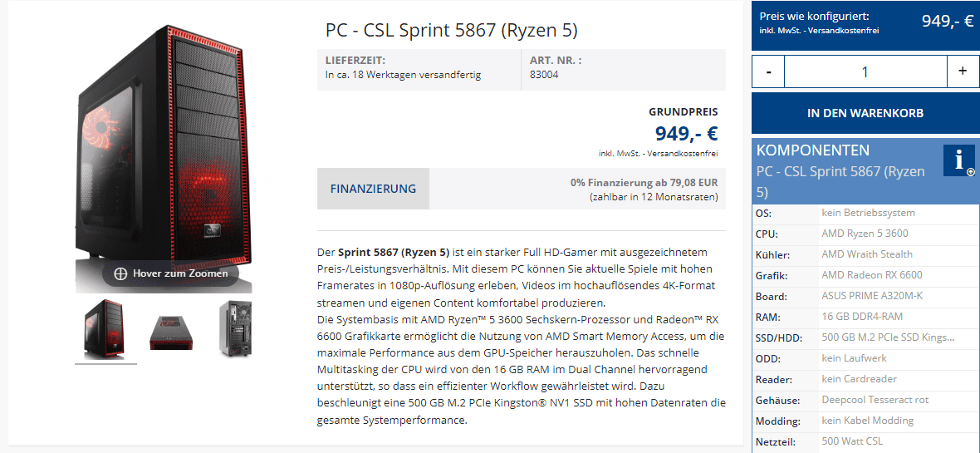980x453 pixels.
Task: Select the RAM 16 GB DDR4-RAM row
Action: click(x=865, y=317)
